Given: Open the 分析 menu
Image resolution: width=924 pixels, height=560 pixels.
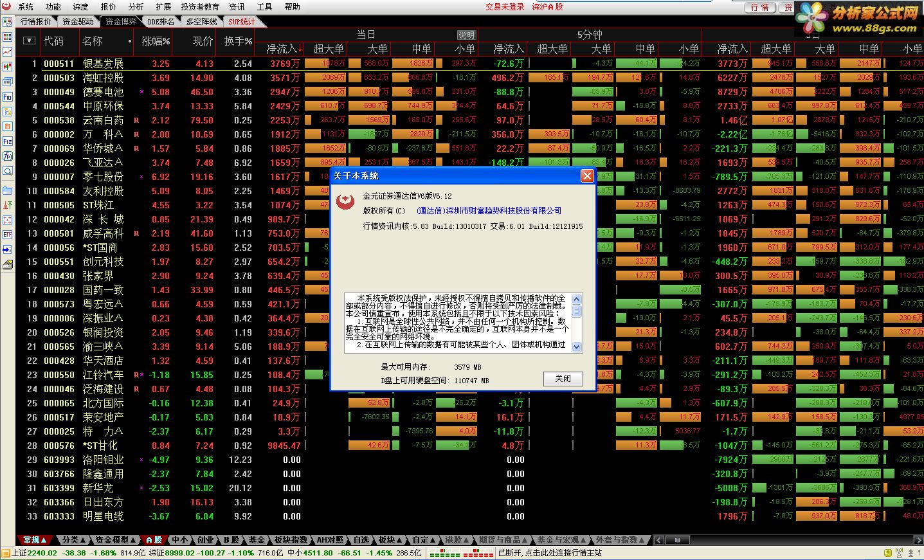Looking at the screenshot, I should pos(136,6).
